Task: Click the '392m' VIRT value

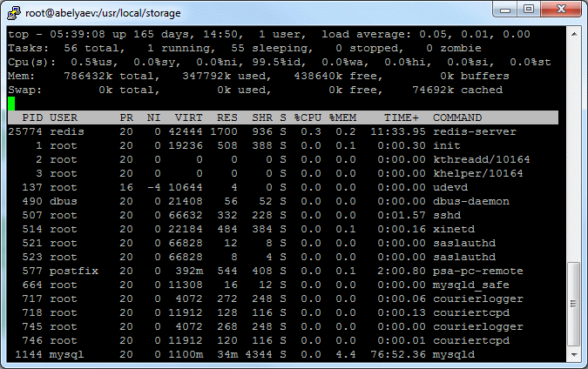Action: tap(189, 271)
